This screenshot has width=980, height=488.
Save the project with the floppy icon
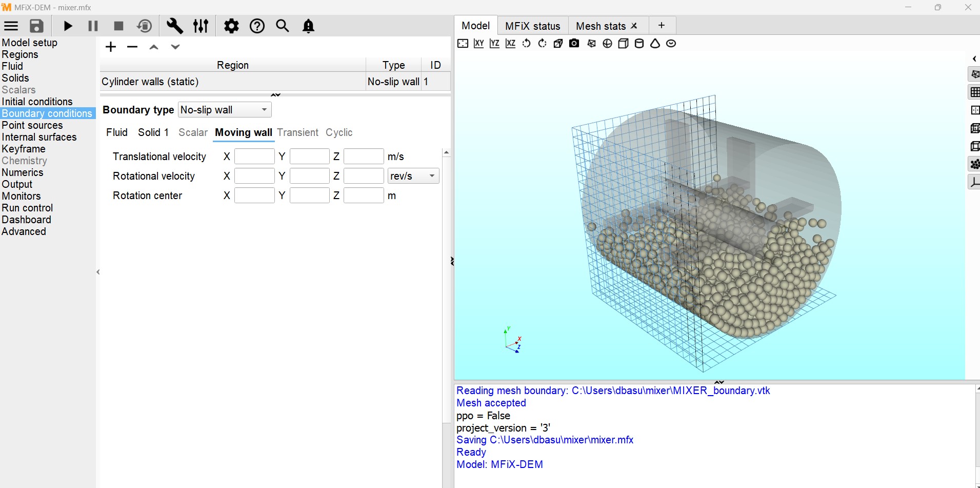pyautogui.click(x=36, y=26)
